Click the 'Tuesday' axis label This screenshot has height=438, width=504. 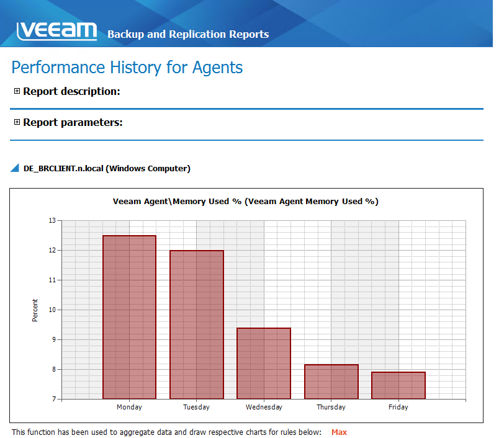pyautogui.click(x=196, y=407)
